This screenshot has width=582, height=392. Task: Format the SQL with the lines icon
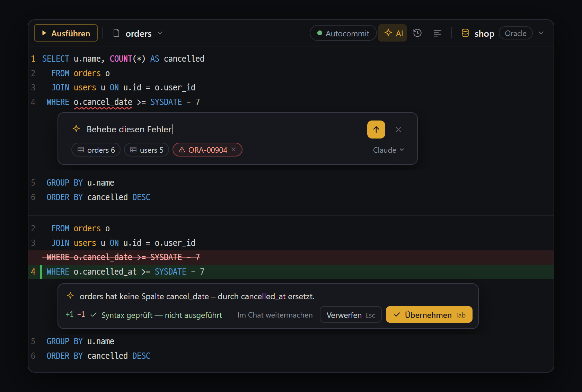(438, 33)
